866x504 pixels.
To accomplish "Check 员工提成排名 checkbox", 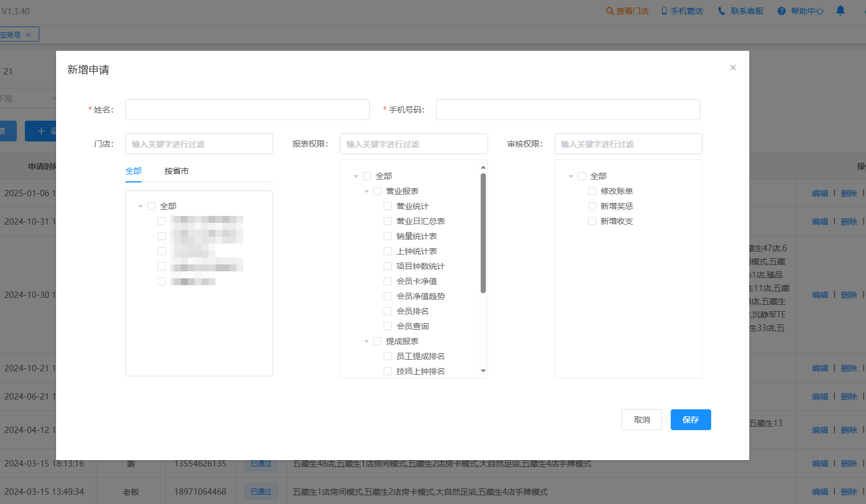I will [x=388, y=356].
